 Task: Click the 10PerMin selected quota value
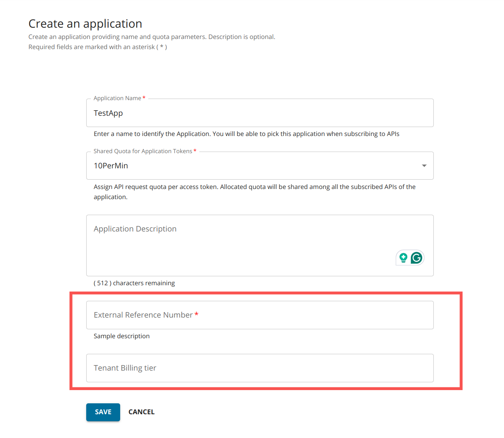pyautogui.click(x=111, y=166)
